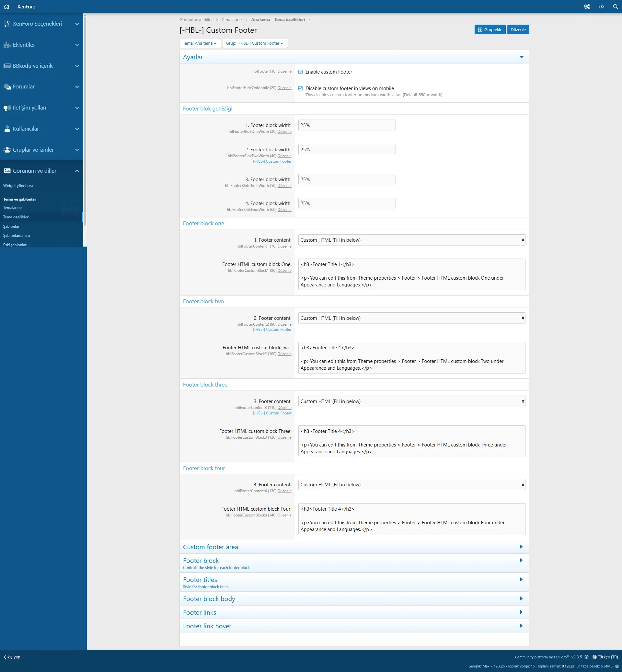This screenshot has width=622, height=672.
Task: Click the 1. Footer block width input field
Action: pyautogui.click(x=346, y=125)
